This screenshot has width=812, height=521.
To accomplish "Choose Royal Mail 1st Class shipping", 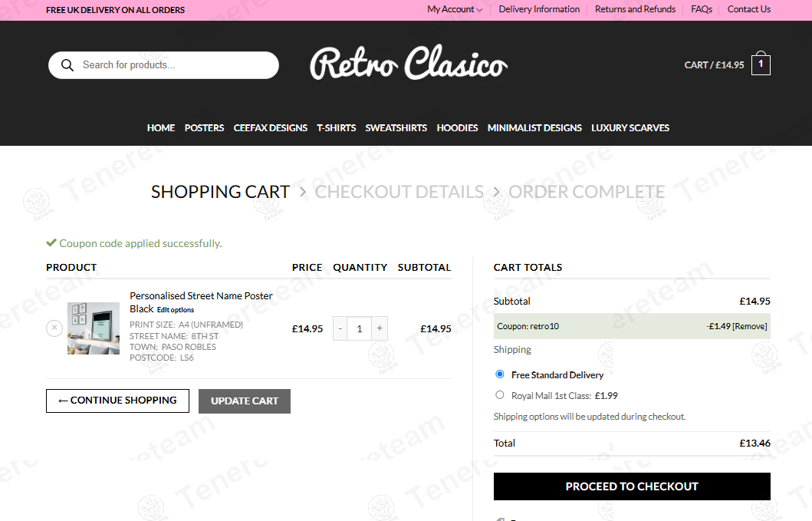I will coord(500,395).
